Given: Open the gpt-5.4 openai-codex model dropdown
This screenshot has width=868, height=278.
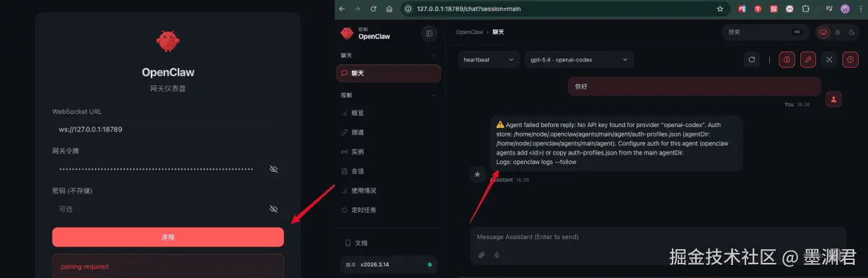Looking at the screenshot, I should [x=579, y=60].
